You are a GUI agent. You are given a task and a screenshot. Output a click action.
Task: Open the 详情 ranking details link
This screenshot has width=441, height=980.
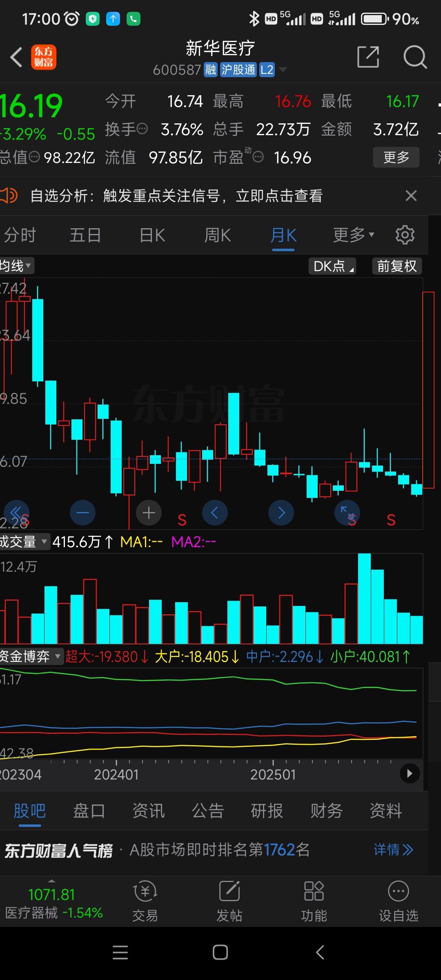[x=393, y=850]
